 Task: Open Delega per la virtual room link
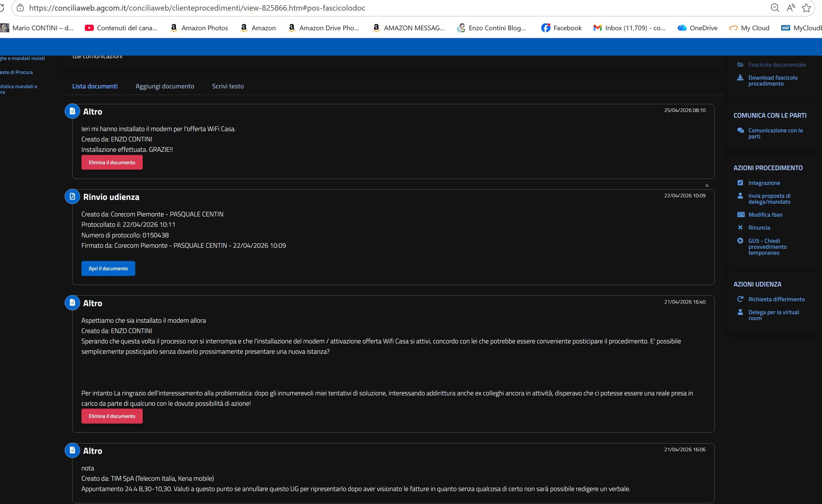pos(773,315)
